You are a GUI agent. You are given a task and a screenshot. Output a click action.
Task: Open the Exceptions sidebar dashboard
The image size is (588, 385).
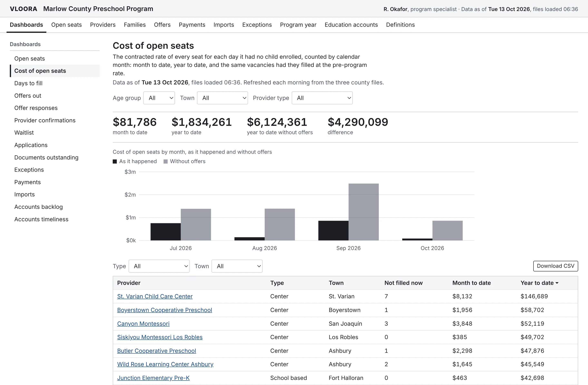(x=55, y=170)
